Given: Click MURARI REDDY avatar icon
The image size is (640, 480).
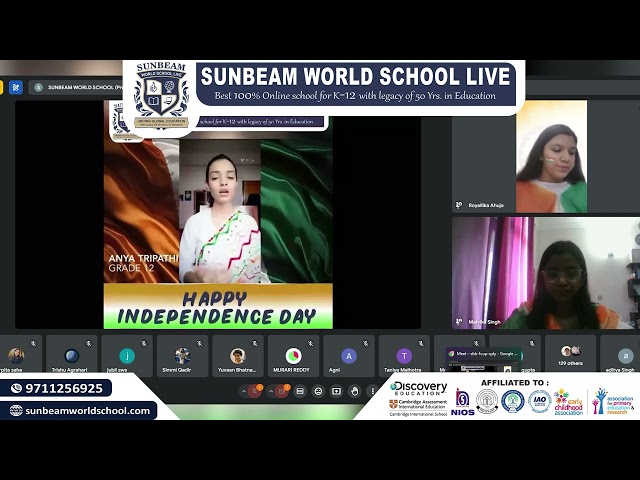Looking at the screenshot, I should click(x=293, y=356).
